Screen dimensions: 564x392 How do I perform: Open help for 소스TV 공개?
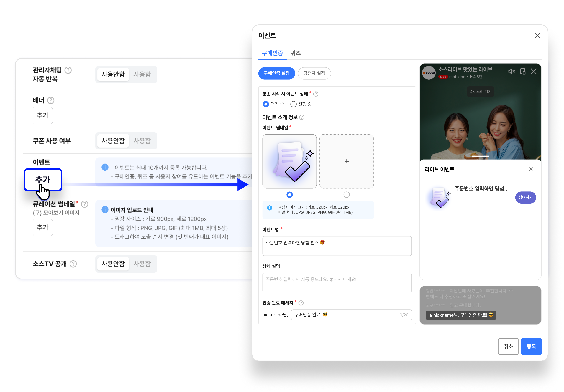click(73, 264)
